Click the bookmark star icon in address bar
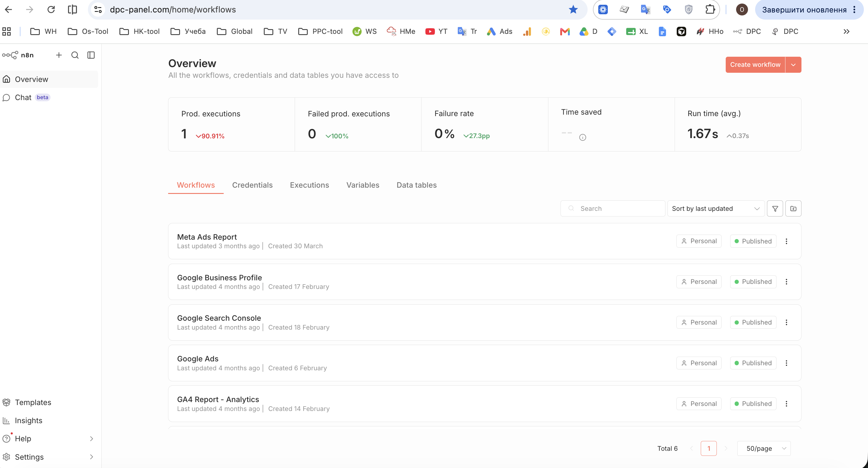The width and height of the screenshot is (868, 468). tap(573, 10)
